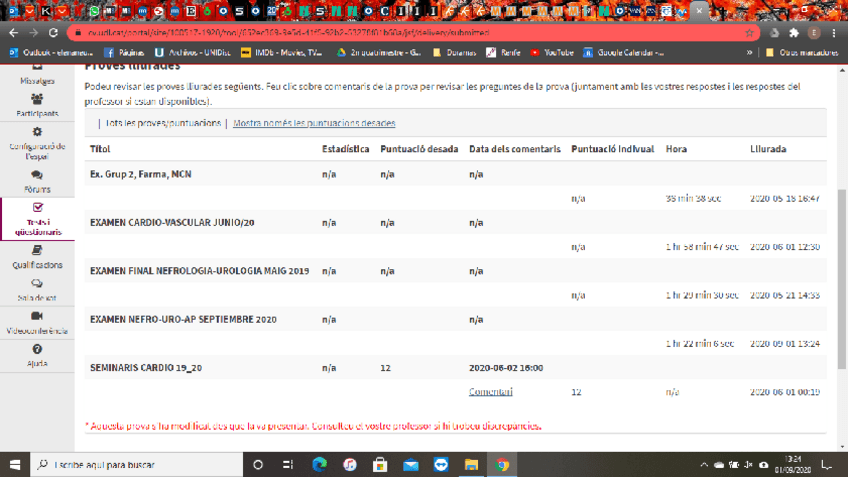Sort table by Títol column header
The height and width of the screenshot is (477, 848).
100,149
